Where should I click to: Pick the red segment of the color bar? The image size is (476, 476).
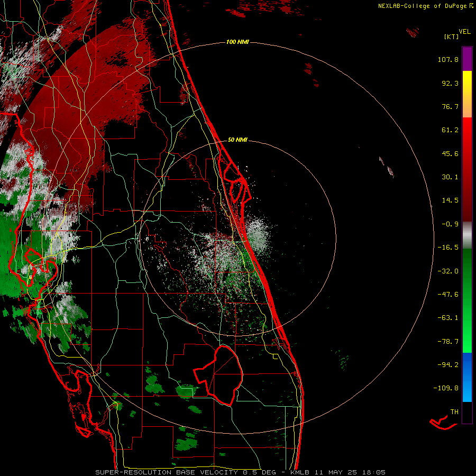click(x=467, y=169)
